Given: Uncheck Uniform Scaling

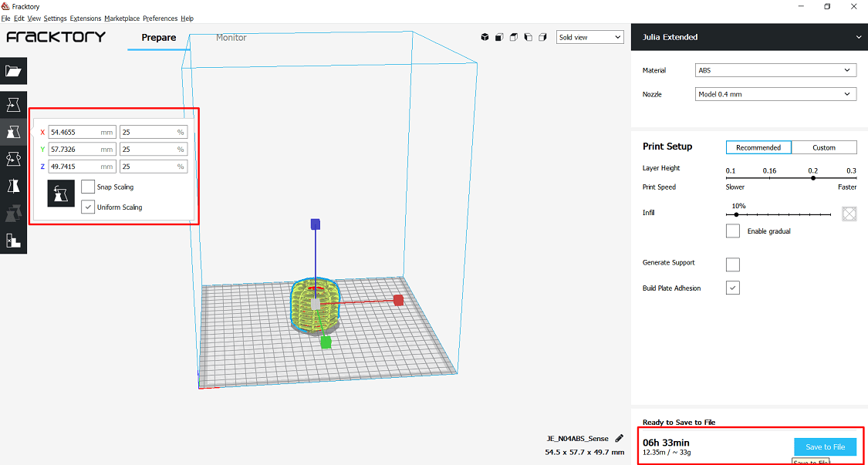Looking at the screenshot, I should (87, 207).
